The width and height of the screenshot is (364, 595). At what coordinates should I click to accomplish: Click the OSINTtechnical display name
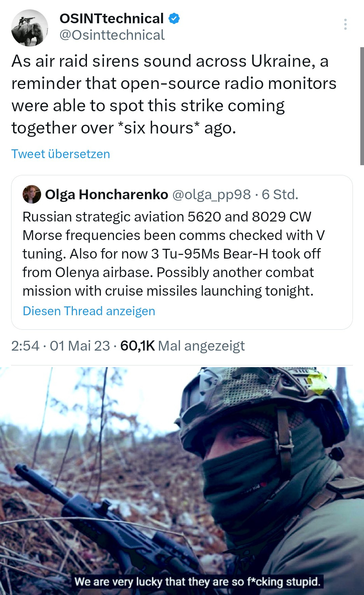point(112,19)
